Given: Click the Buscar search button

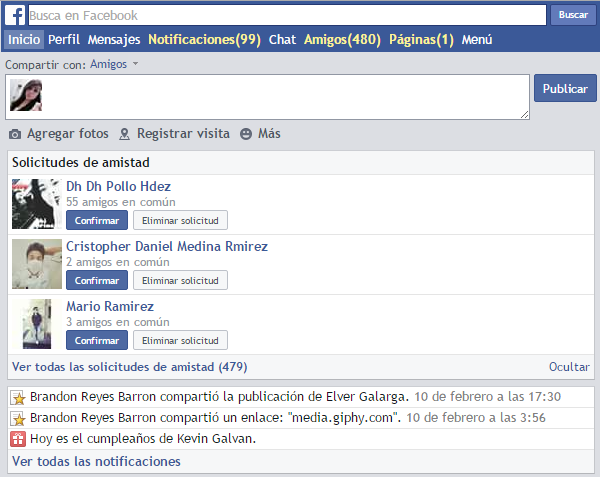Looking at the screenshot, I should 573,15.
